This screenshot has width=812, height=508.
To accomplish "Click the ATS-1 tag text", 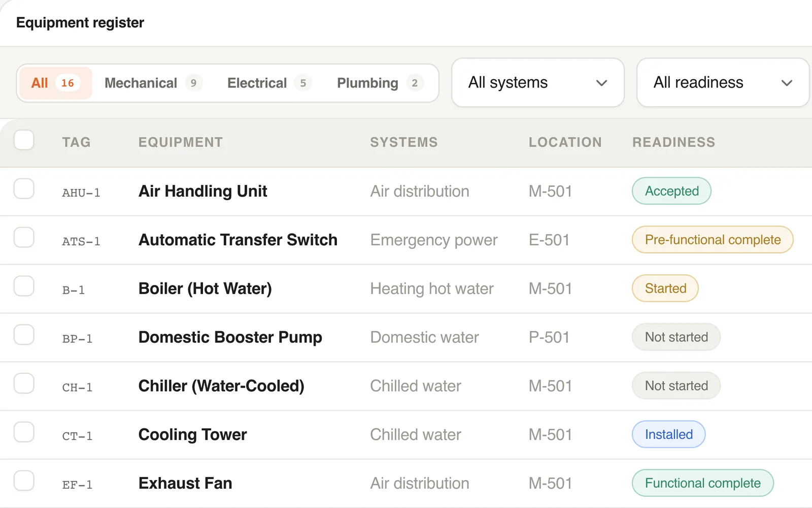I will [x=81, y=242].
